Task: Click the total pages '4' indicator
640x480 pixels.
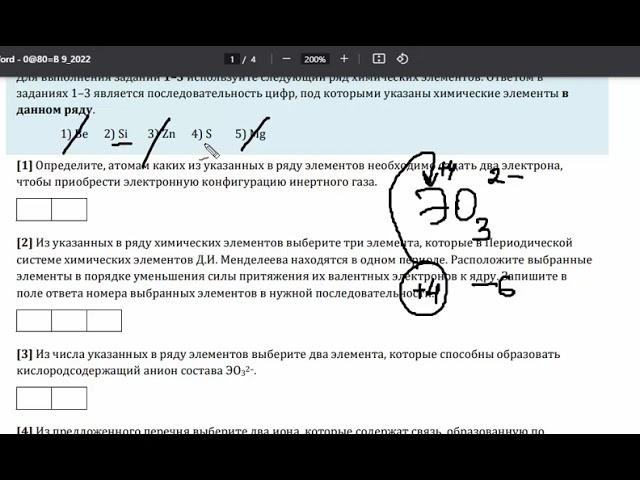Action: tap(253, 60)
